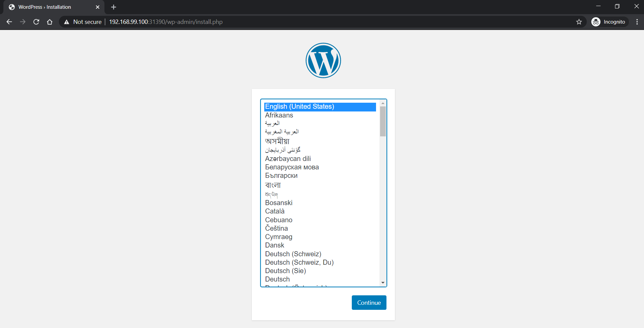Select Azərbaycan dili language option
This screenshot has width=644, height=328.
click(320, 159)
